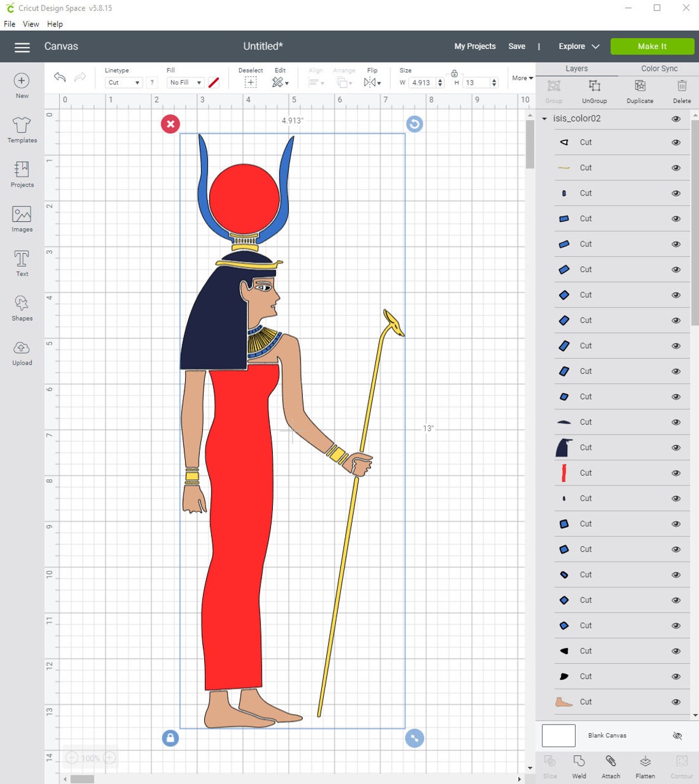This screenshot has width=699, height=784.
Task: Open the Linetype dropdown
Action: [x=123, y=82]
